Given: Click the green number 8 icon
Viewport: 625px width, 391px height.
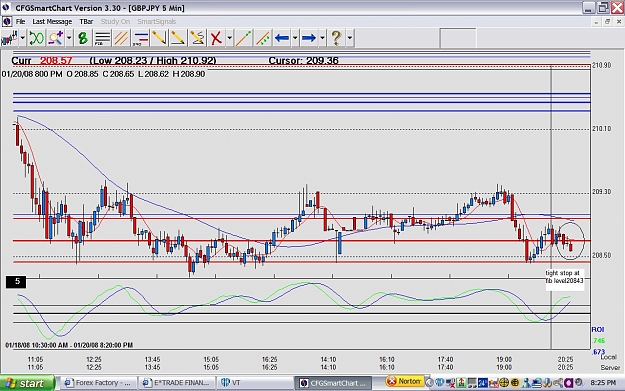Looking at the screenshot, I should (x=83, y=38).
